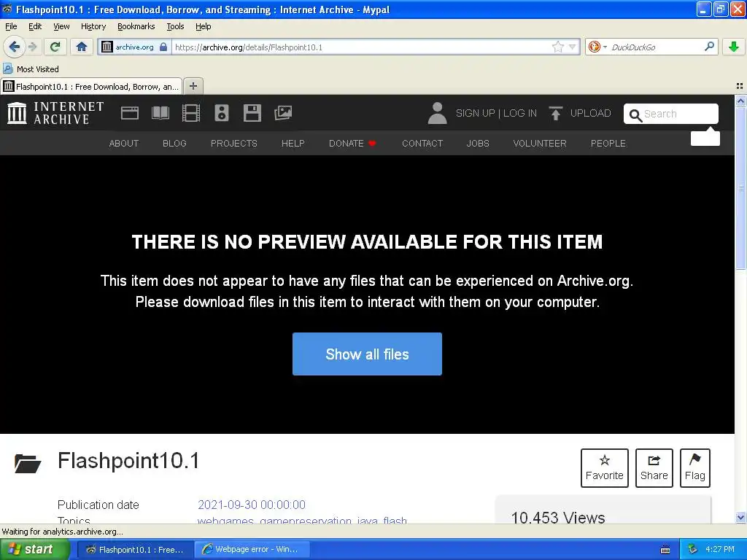
Task: Open the History menu
Action: coord(93,26)
